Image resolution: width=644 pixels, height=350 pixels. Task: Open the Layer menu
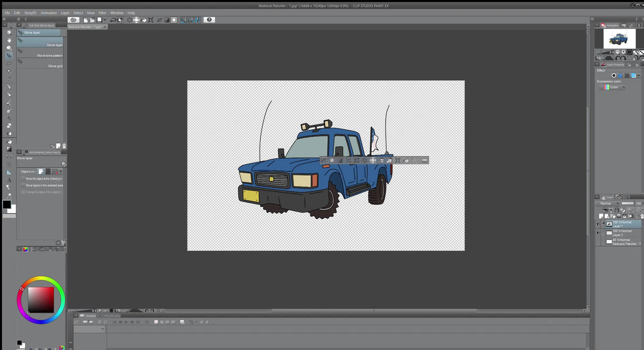click(x=65, y=13)
